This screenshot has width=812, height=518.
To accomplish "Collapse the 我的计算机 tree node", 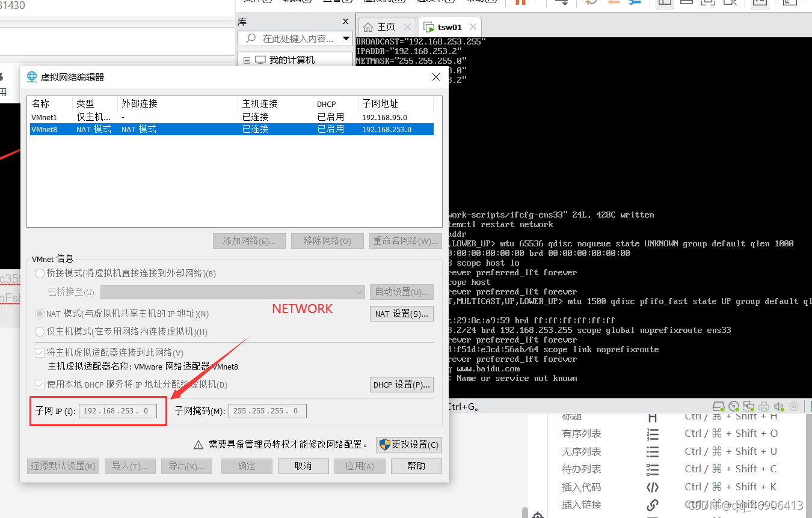I will [x=247, y=60].
